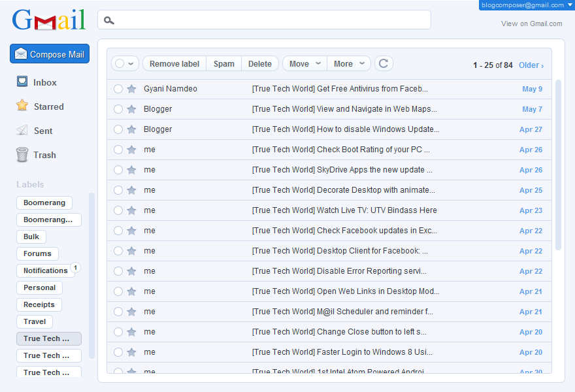Click the Inbox tray icon
575x392 pixels.
[x=22, y=82]
